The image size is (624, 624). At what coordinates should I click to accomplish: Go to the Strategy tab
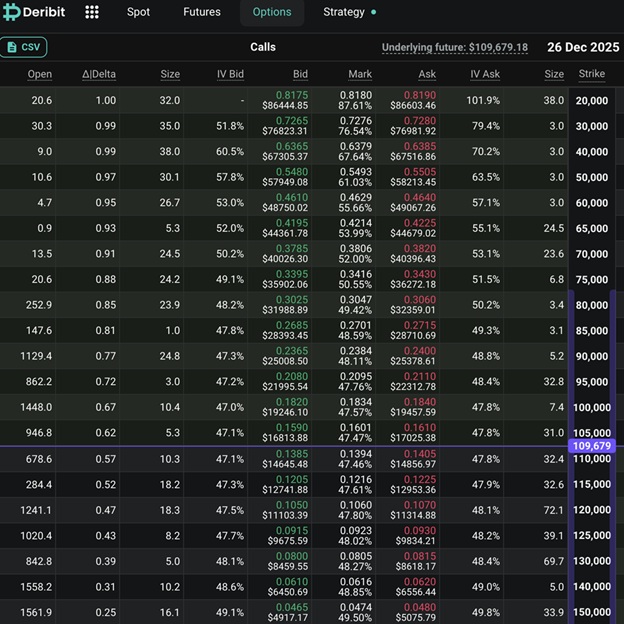[x=344, y=12]
